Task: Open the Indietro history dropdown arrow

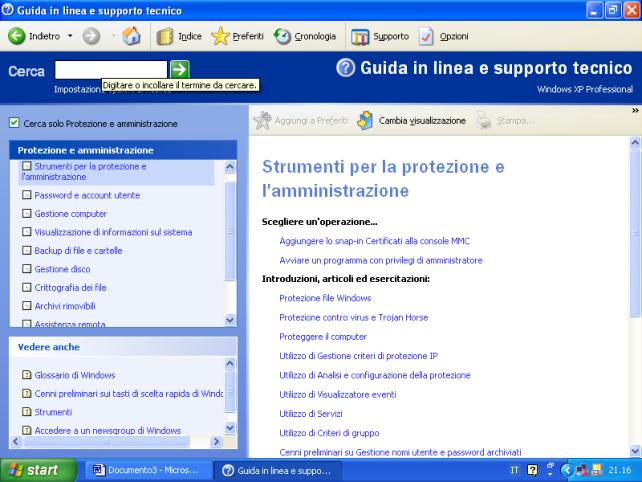Action: [70, 36]
